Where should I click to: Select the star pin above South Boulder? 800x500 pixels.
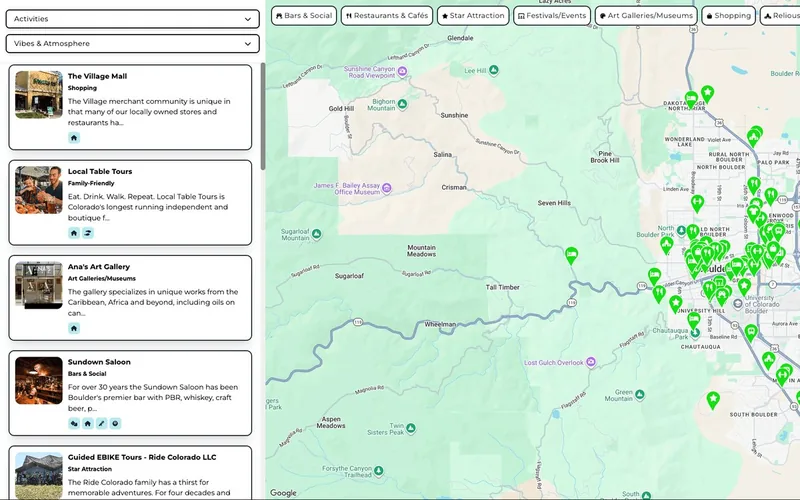(x=713, y=399)
